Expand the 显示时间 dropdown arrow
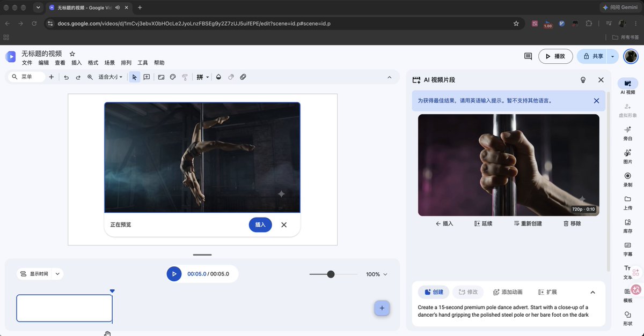The width and height of the screenshot is (644, 336). 57,274
